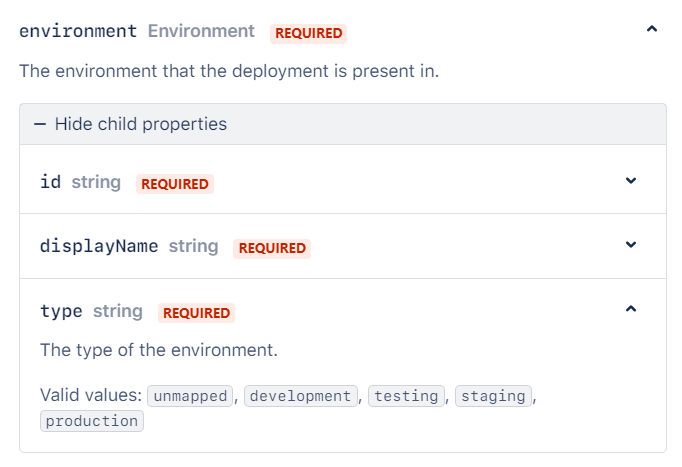The height and width of the screenshot is (467, 682).
Task: Collapse the environment property with top chevron
Action: point(652,30)
